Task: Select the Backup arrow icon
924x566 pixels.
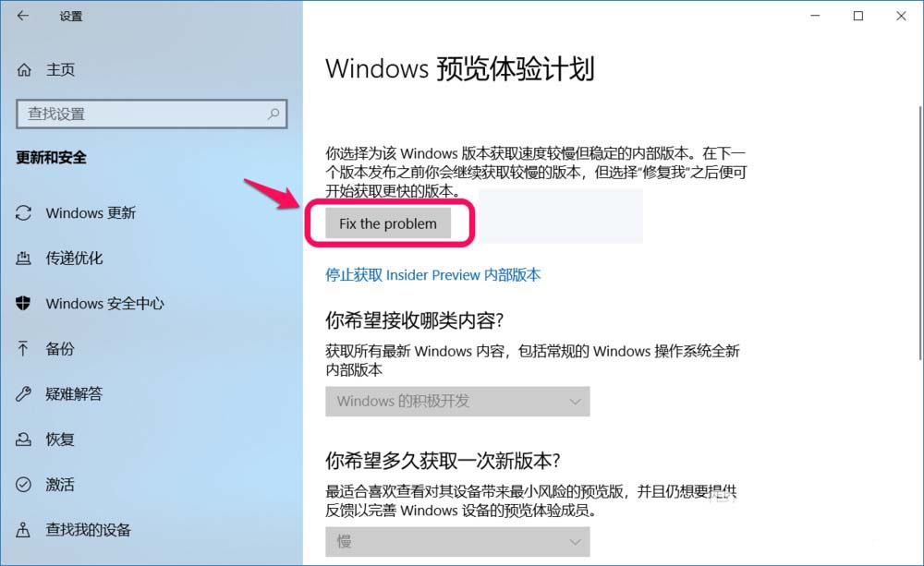Action: tap(23, 349)
